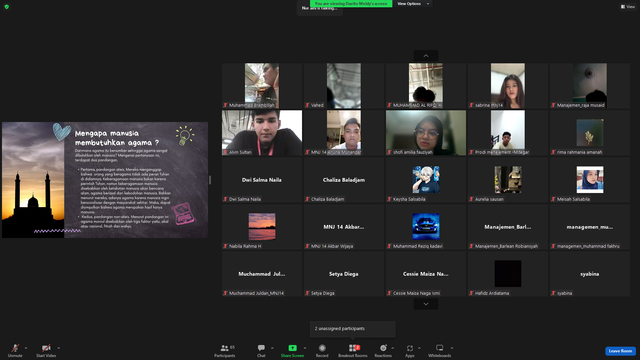Expand reactions options arrow
640x360 pixels.
click(x=393, y=348)
